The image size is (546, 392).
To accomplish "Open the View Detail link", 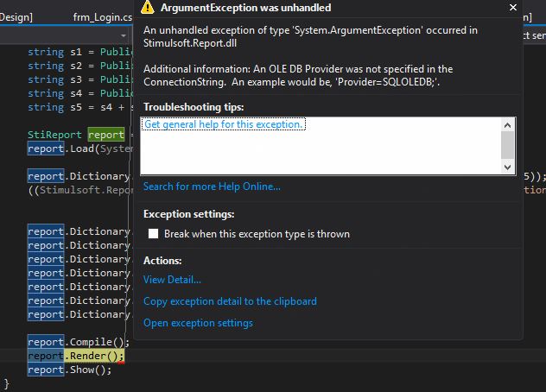I will [x=172, y=280].
